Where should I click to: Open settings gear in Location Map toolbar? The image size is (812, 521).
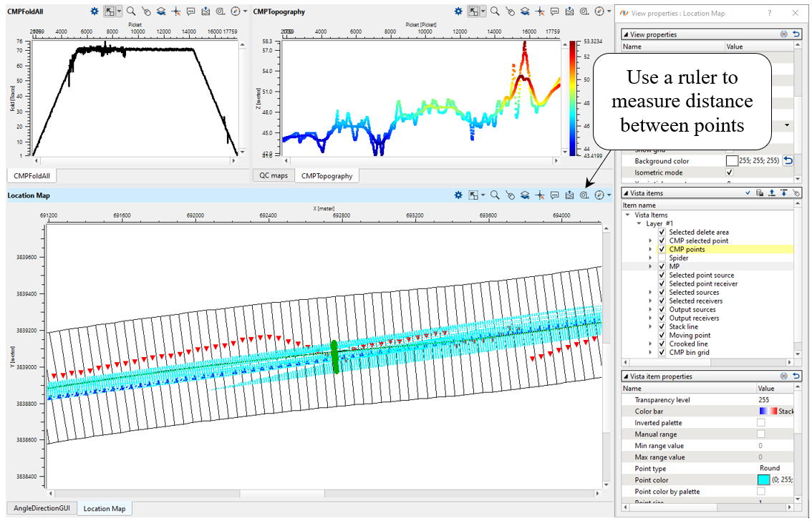coord(458,195)
